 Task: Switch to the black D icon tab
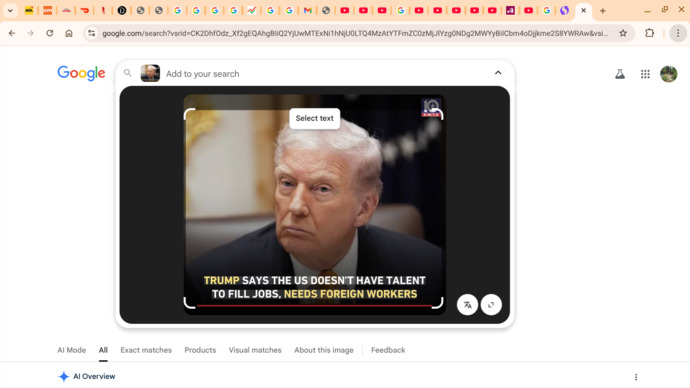point(122,11)
